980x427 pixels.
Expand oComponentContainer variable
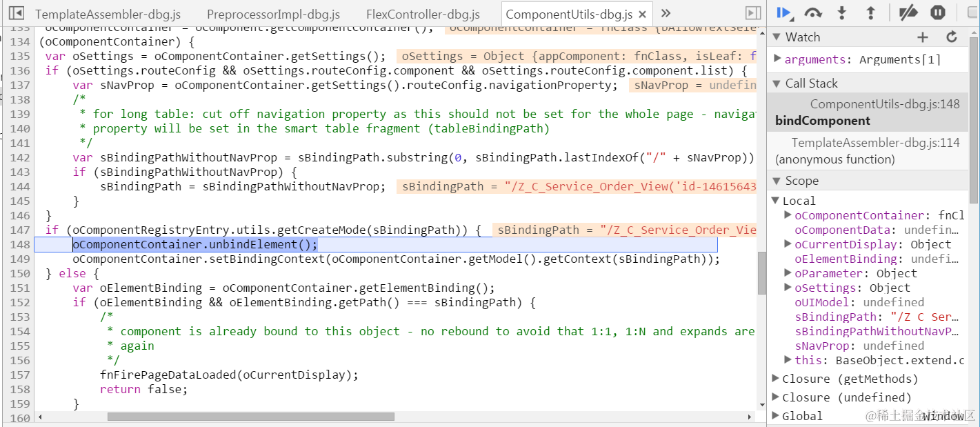788,215
